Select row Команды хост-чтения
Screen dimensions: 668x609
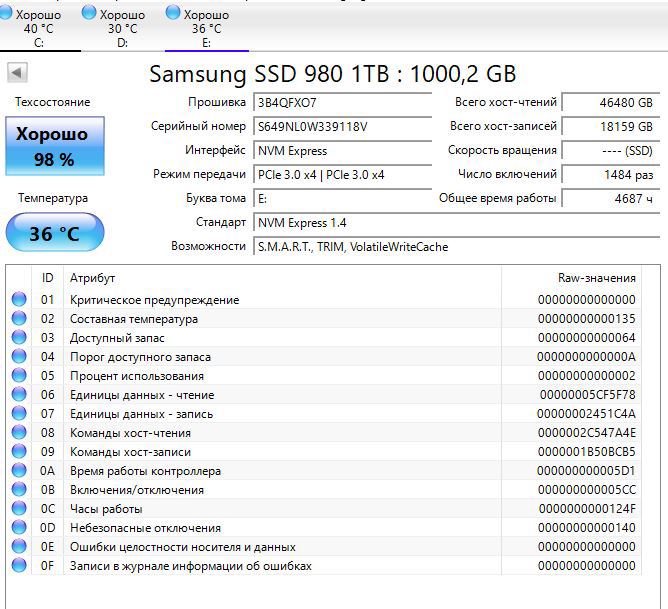click(324, 433)
